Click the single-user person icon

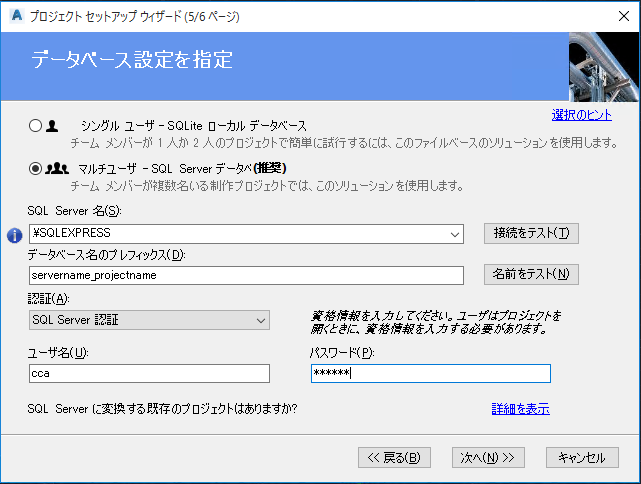[x=52, y=125]
